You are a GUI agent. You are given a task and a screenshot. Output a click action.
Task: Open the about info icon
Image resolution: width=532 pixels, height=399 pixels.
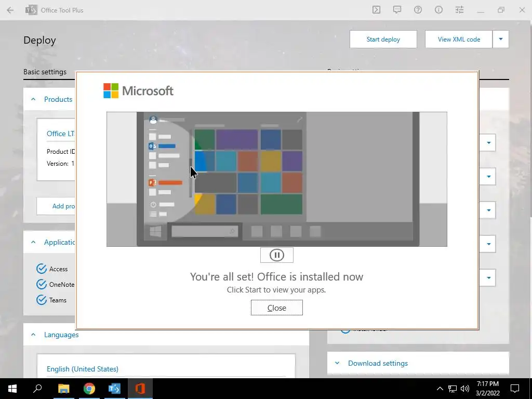coord(438,10)
